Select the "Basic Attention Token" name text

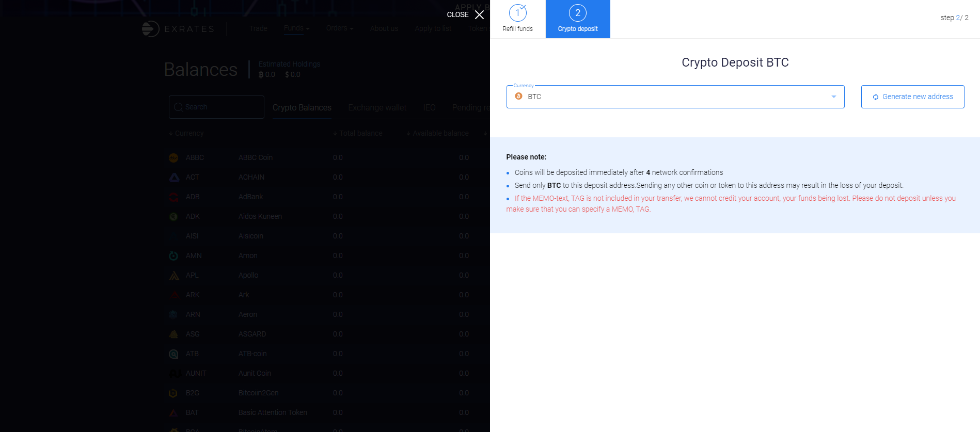[x=273, y=412]
